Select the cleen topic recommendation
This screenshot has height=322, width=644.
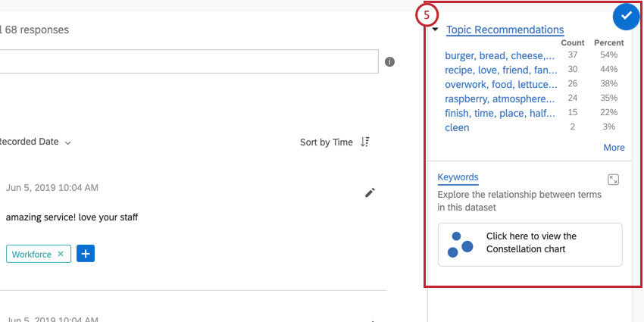click(x=457, y=127)
